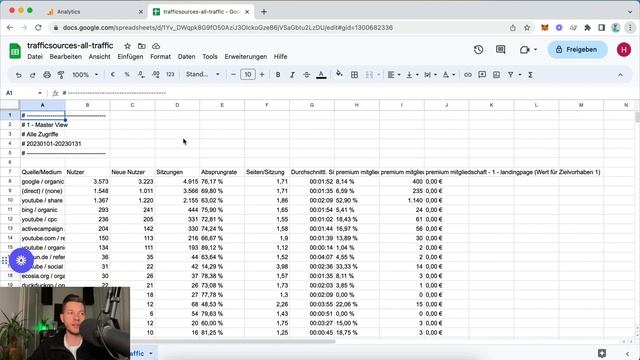This screenshot has height=360, width=640.
Task: Open the sheet tab dropdown arrow
Action: click(x=151, y=353)
